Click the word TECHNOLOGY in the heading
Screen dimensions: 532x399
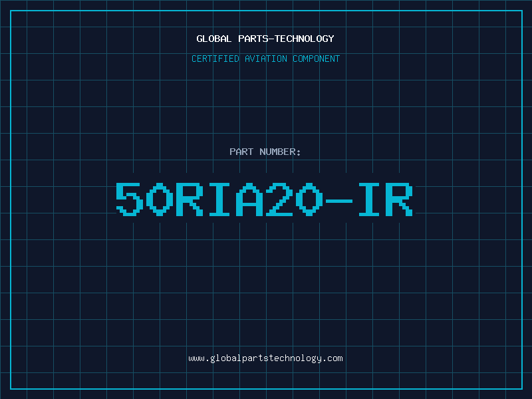[x=305, y=39]
